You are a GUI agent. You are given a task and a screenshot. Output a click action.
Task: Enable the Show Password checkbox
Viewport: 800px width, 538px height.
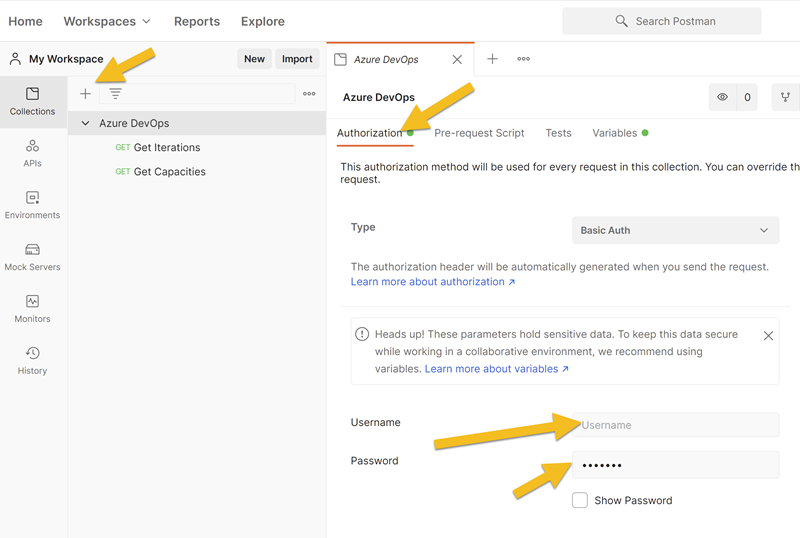tap(580, 500)
